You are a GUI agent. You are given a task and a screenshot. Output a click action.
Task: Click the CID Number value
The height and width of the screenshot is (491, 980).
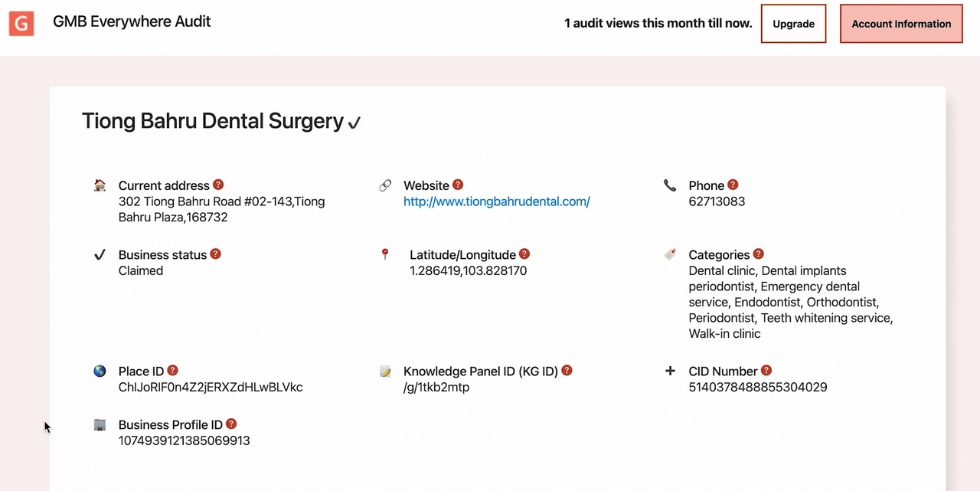pyautogui.click(x=758, y=387)
